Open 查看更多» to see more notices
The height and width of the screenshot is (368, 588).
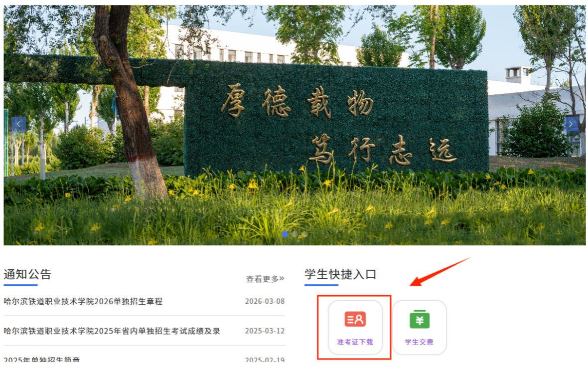click(265, 279)
